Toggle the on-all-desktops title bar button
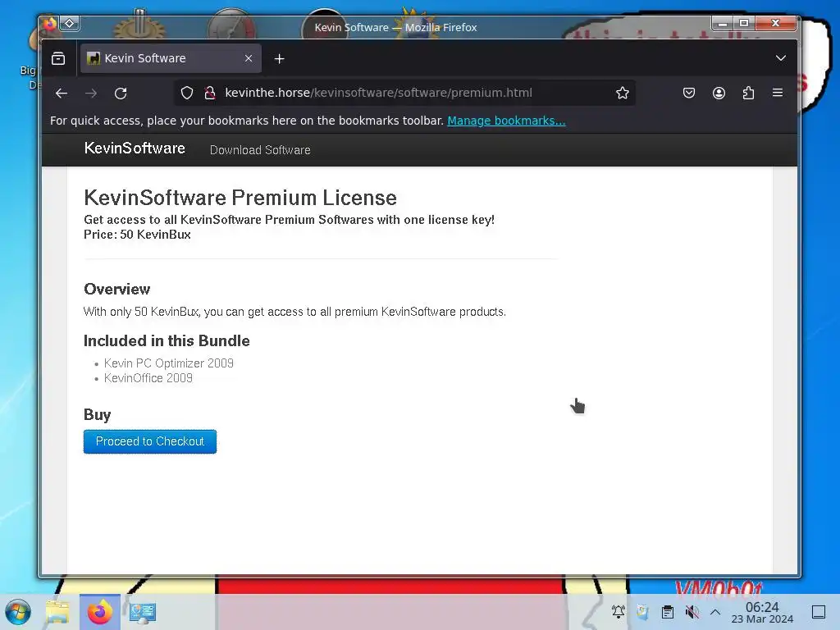Image resolution: width=840 pixels, height=630 pixels. pos(70,23)
